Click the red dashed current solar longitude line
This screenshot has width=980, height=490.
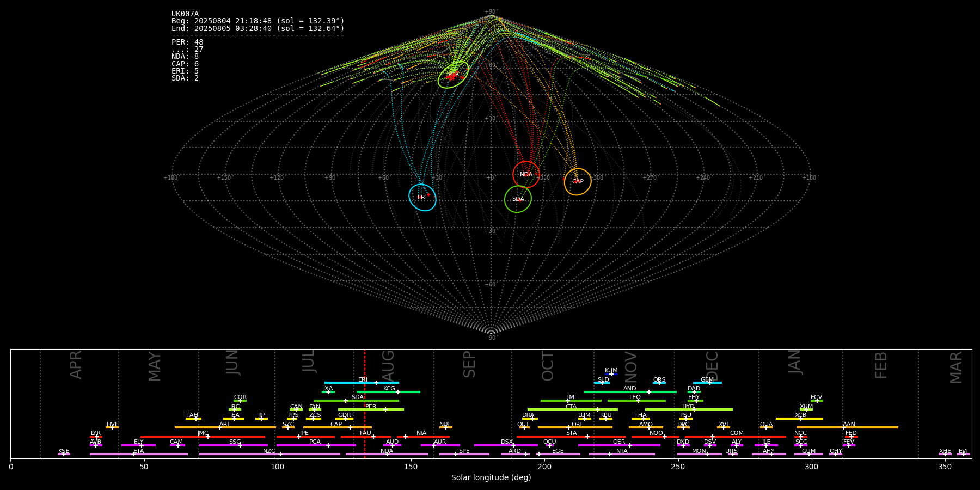[x=365, y=403]
